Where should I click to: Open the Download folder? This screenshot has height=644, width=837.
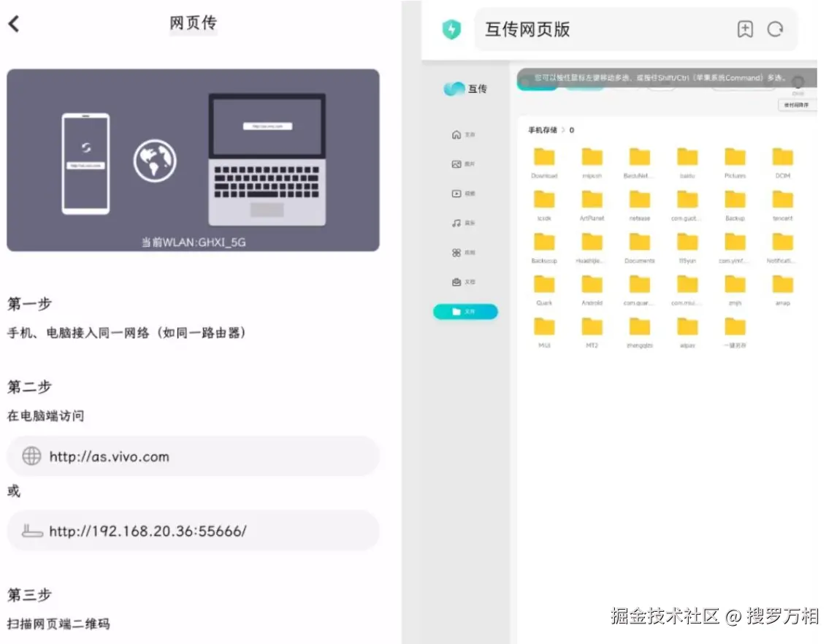tap(544, 163)
